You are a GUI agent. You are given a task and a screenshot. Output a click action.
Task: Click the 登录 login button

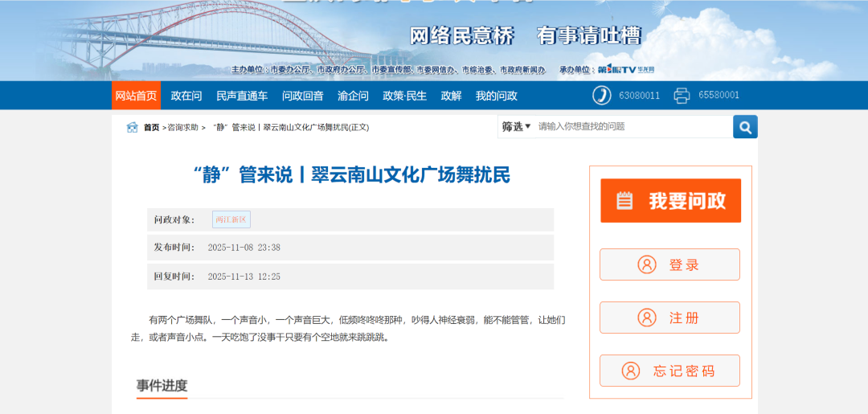(x=669, y=264)
